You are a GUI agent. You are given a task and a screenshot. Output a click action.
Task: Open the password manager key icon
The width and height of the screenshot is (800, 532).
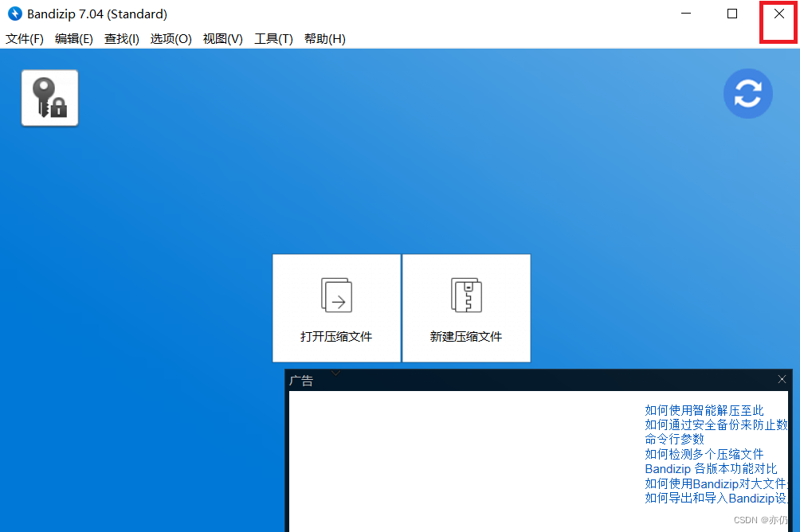pyautogui.click(x=49, y=97)
